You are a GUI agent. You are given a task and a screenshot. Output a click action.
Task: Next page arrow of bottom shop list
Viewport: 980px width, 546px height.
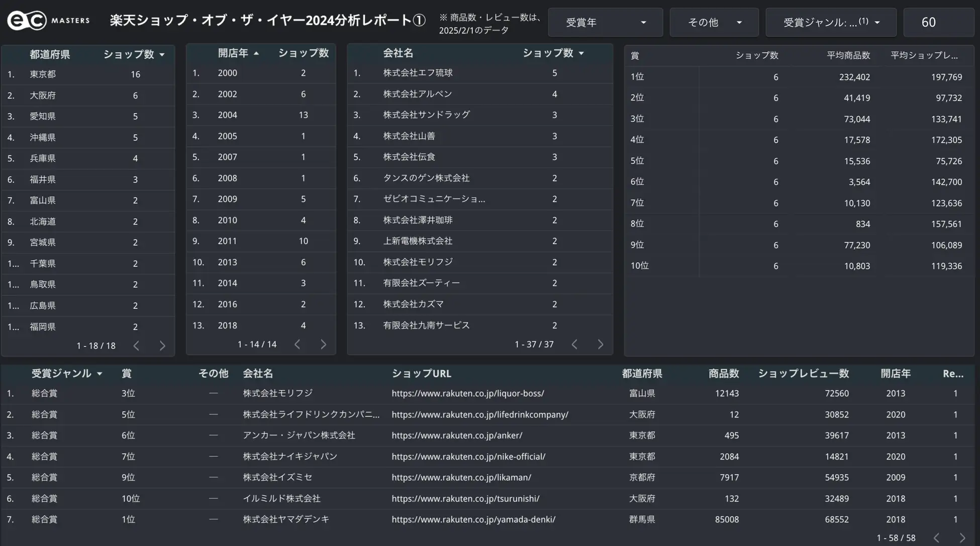pyautogui.click(x=962, y=537)
